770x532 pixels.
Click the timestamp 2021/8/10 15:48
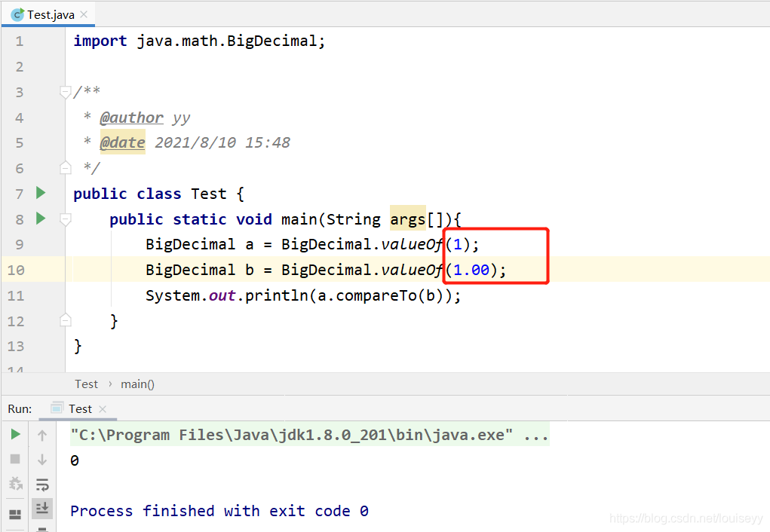click(222, 142)
